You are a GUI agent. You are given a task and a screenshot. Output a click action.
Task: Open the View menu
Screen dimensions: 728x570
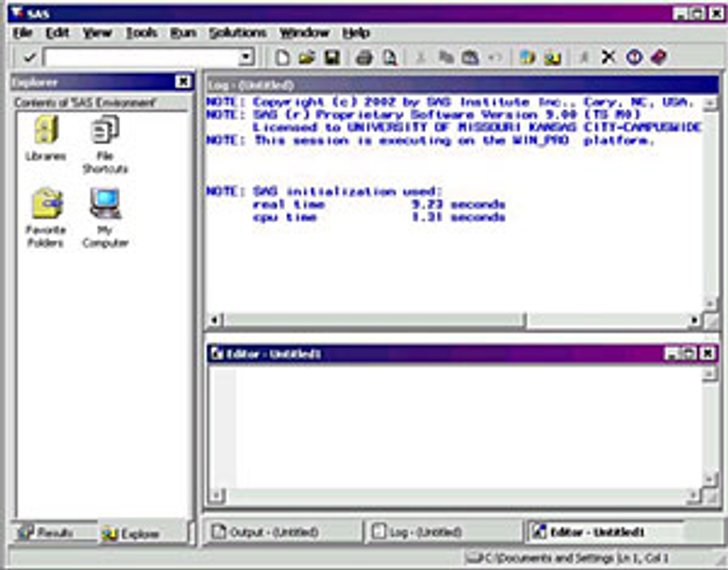[x=97, y=33]
